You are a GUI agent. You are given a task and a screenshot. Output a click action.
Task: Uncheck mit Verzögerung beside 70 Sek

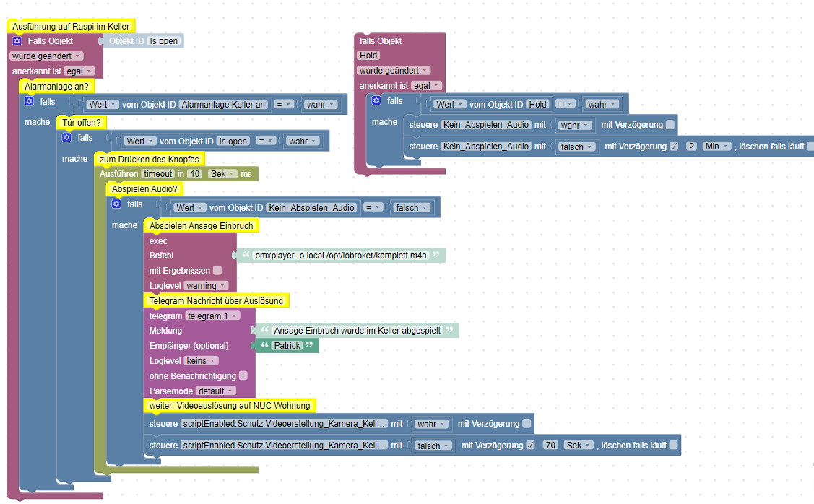point(531,446)
